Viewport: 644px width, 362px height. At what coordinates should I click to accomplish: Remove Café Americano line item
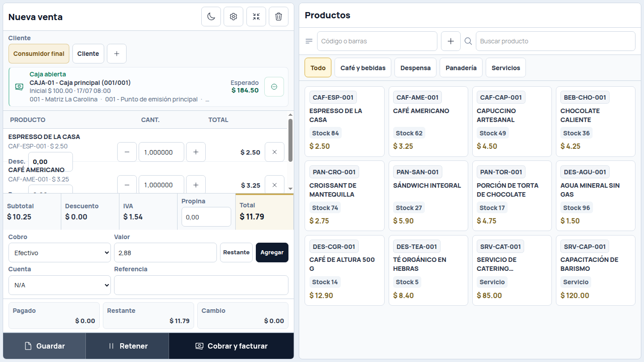275,185
